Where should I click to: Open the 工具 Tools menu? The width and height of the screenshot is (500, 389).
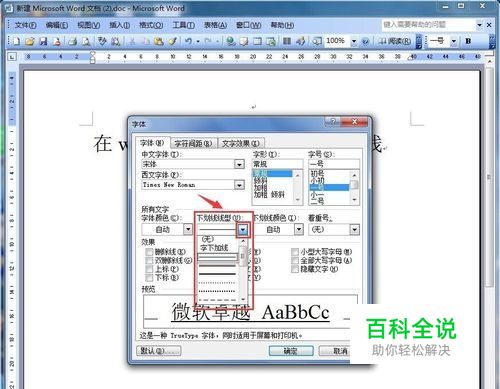tap(184, 25)
